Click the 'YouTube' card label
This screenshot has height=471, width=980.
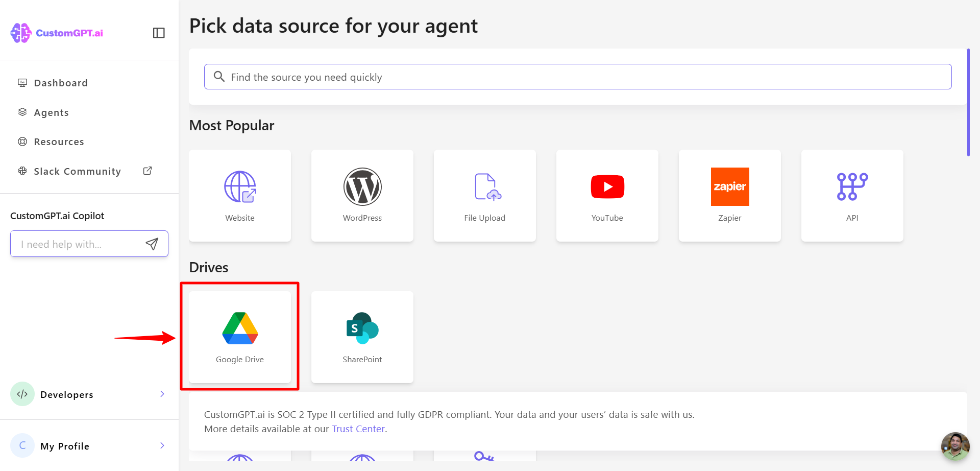(x=607, y=218)
